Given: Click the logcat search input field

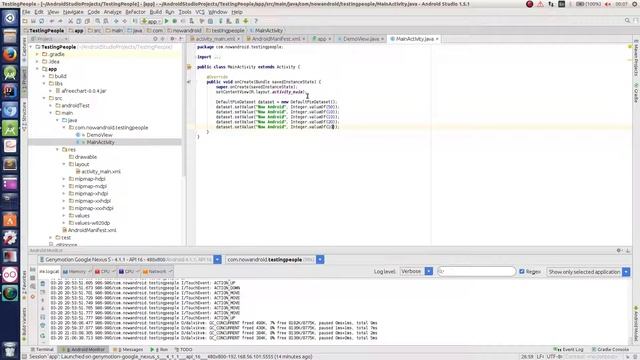Looking at the screenshot, I should click(477, 271).
